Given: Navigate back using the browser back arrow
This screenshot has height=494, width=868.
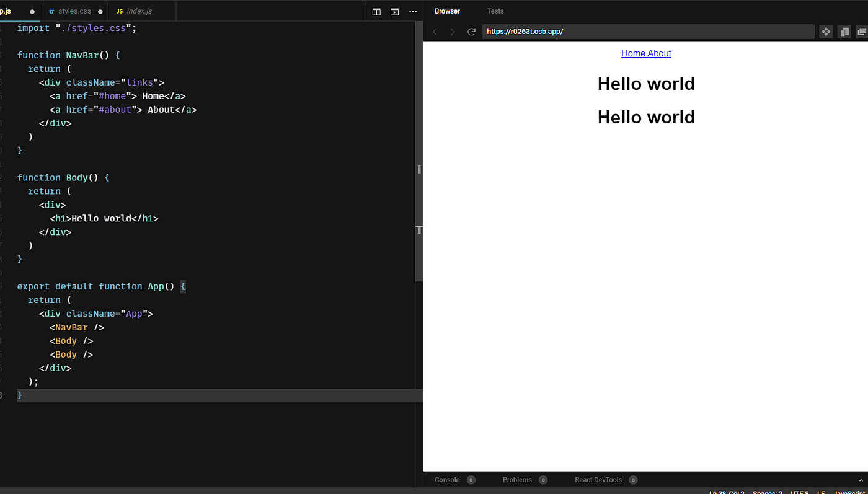Looking at the screenshot, I should point(435,32).
